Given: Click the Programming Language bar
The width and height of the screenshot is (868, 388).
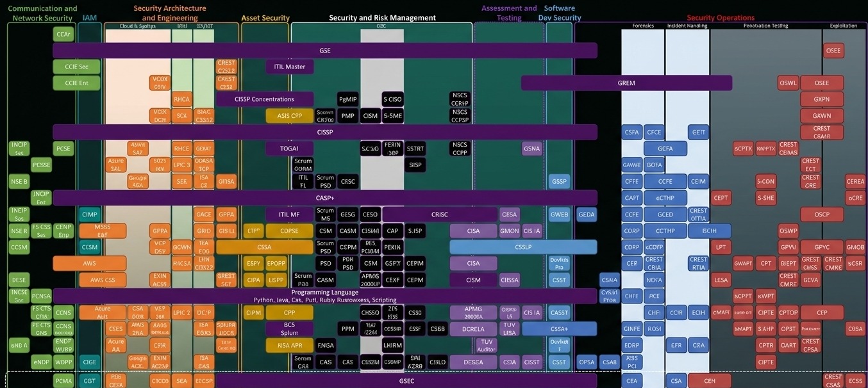Looking at the screenshot, I should (x=325, y=296).
